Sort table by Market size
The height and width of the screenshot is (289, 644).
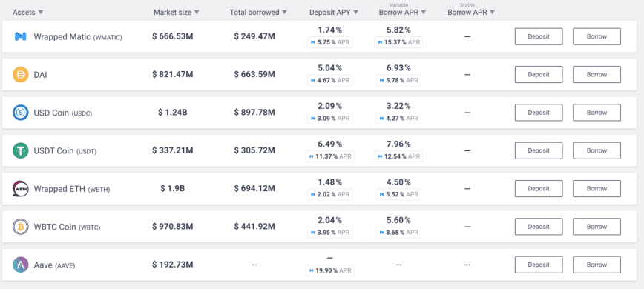176,13
